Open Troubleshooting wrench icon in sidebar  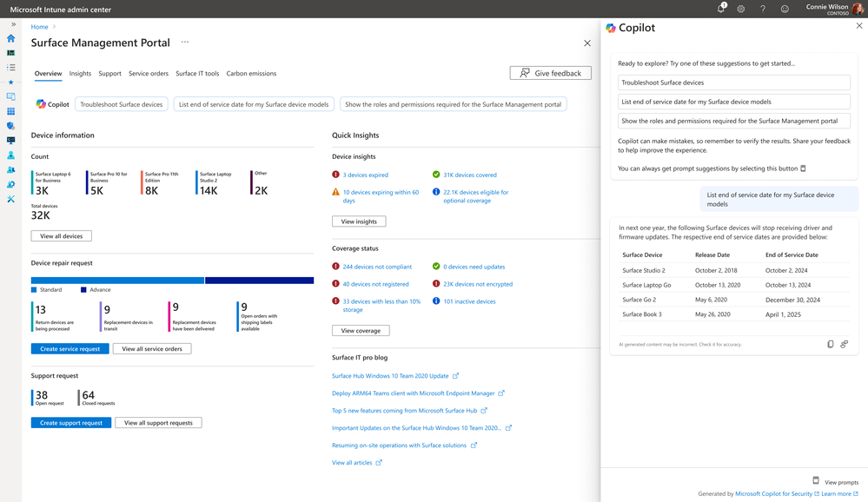click(11, 199)
